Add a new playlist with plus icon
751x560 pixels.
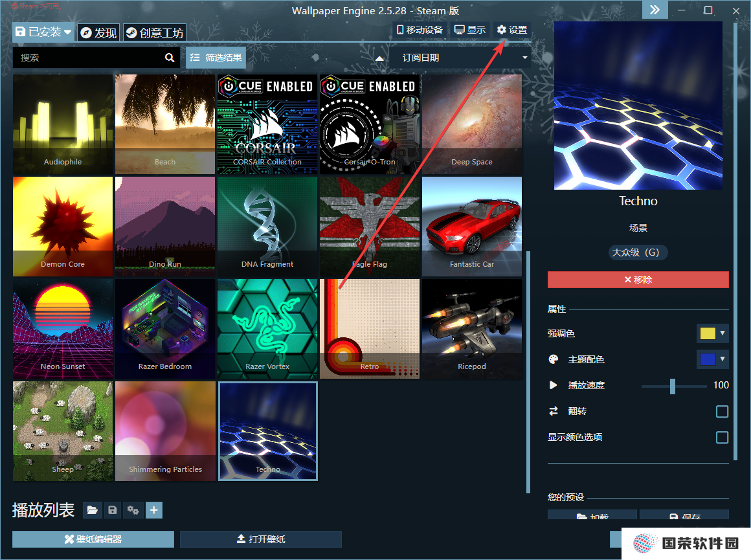[x=153, y=510]
